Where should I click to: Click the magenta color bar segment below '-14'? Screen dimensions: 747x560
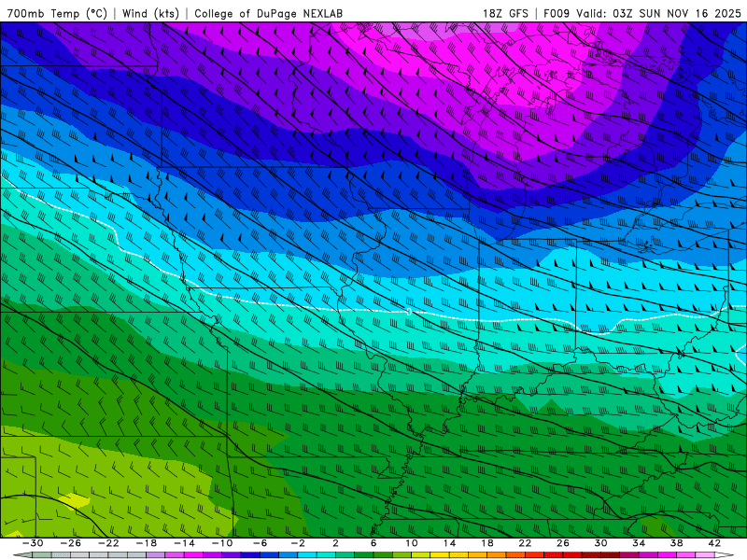point(193,554)
